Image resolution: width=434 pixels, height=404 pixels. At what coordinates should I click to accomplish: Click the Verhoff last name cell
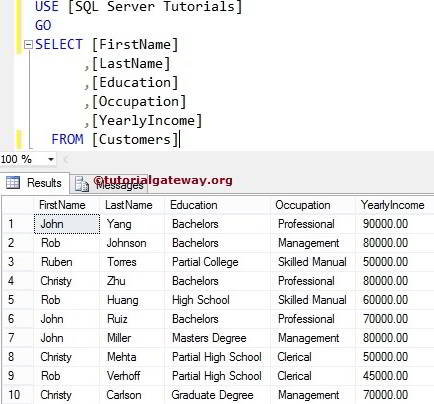(132, 376)
